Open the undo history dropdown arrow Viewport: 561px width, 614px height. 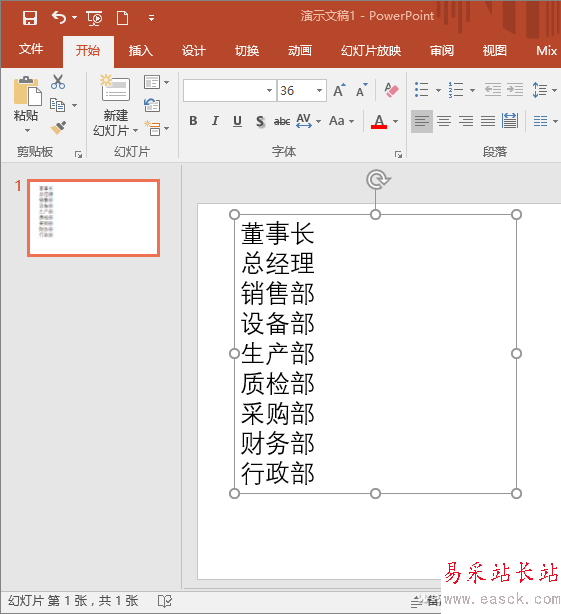(74, 18)
